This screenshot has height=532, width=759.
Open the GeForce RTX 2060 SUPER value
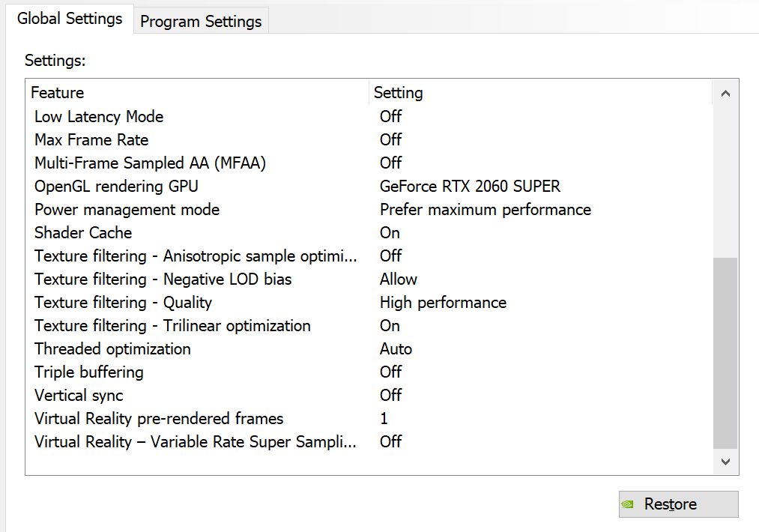pyautogui.click(x=470, y=187)
